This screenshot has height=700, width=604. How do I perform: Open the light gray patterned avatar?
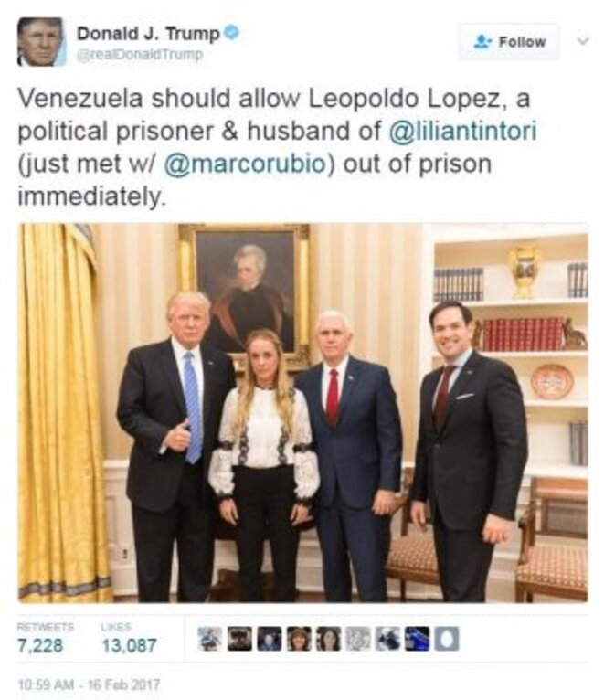(x=358, y=639)
